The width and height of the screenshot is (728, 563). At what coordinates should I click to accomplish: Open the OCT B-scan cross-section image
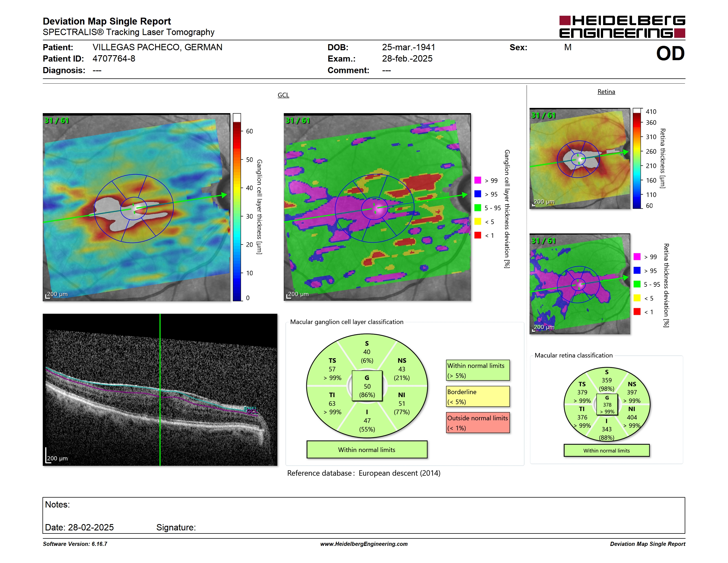(x=160, y=390)
